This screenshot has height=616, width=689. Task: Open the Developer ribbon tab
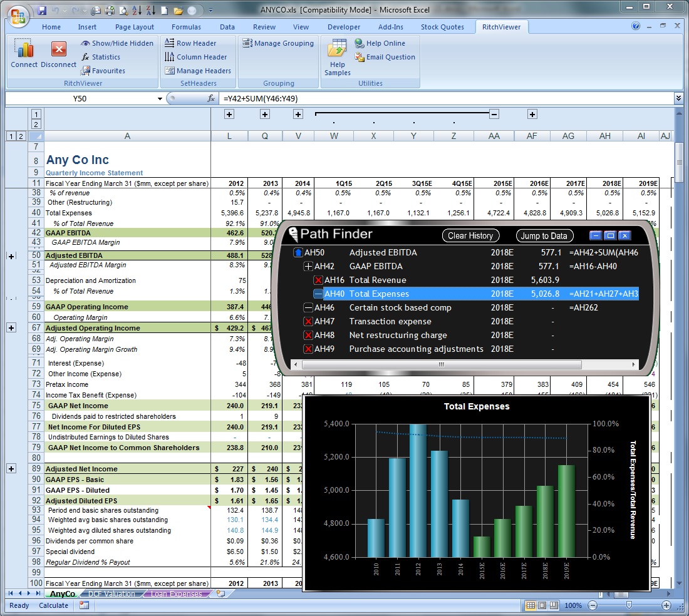tap(344, 27)
